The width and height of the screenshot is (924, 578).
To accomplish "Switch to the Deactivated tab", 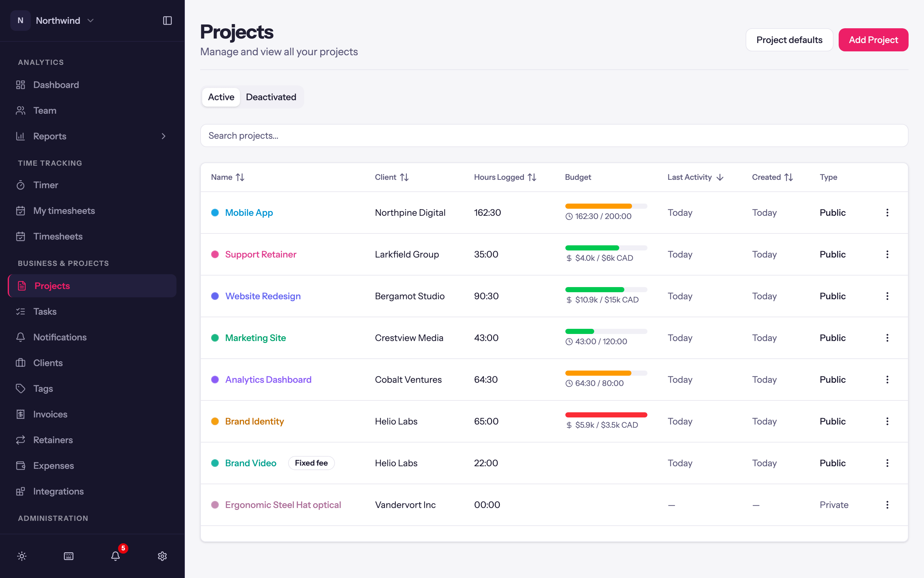I will coord(271,97).
